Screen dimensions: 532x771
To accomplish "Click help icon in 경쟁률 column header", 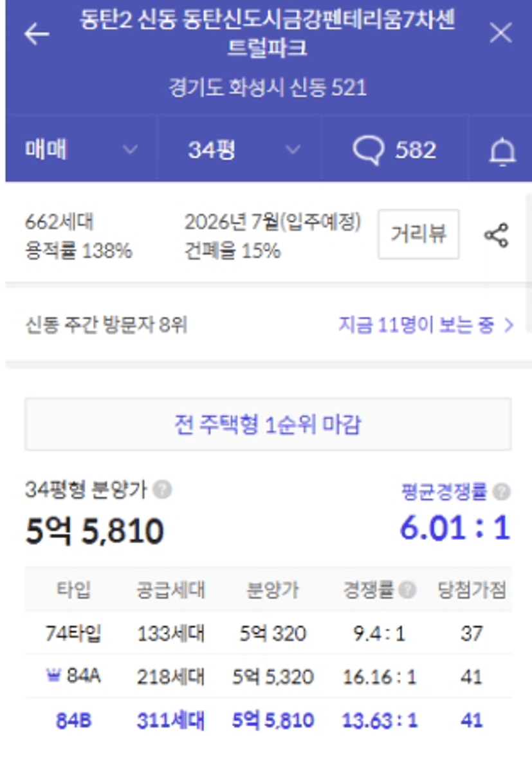I will pyautogui.click(x=407, y=590).
